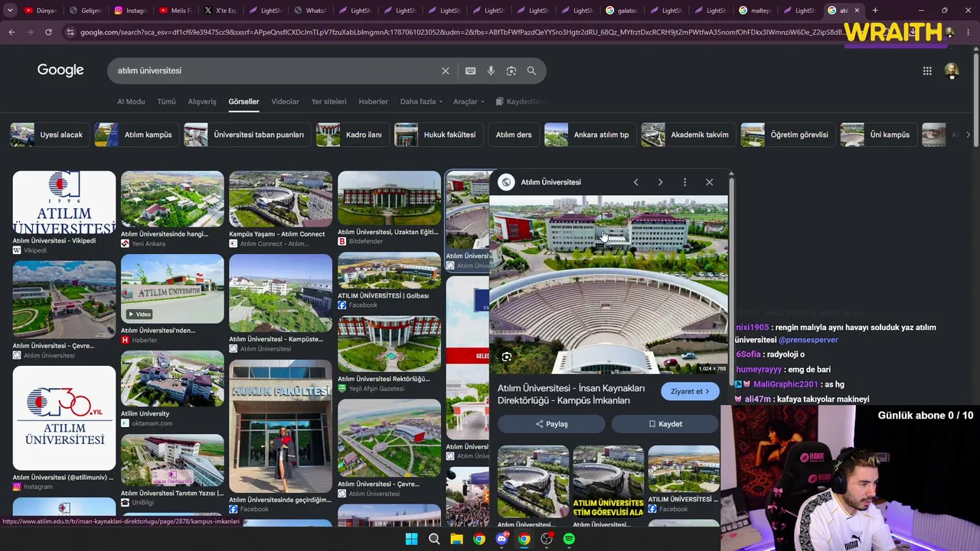Open Discord from the taskbar

[x=501, y=539]
